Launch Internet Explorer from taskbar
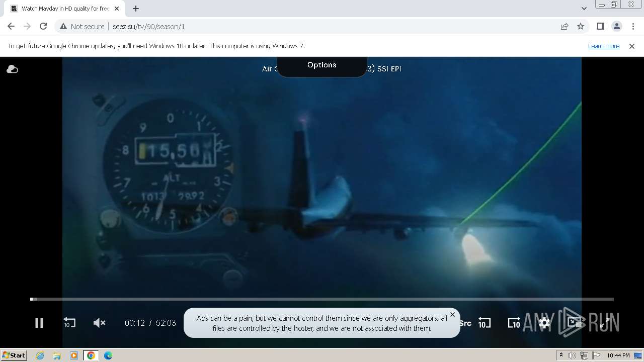This screenshot has width=644, height=362. (40, 355)
